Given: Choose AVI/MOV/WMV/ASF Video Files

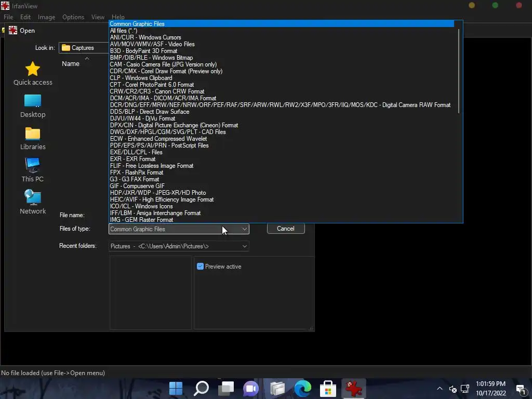Looking at the screenshot, I should pos(281,44).
